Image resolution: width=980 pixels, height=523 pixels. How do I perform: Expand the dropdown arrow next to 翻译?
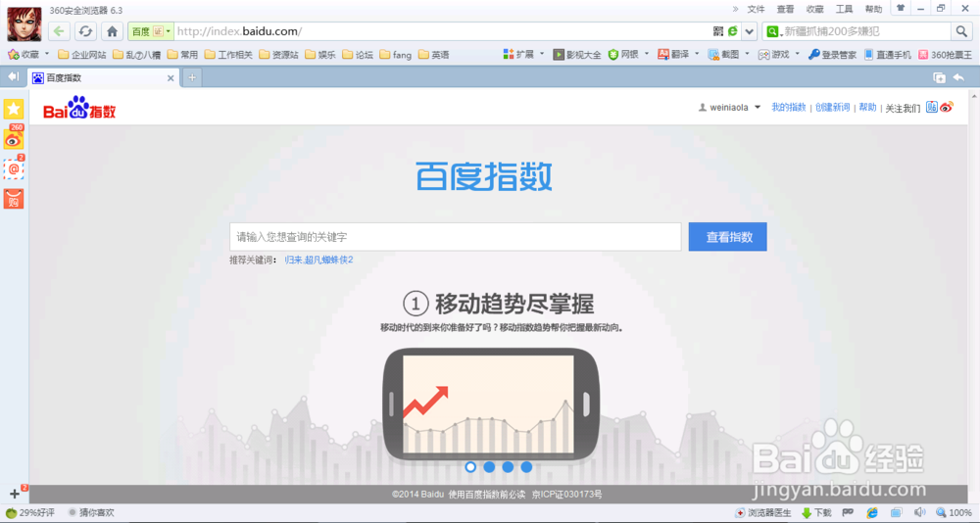coord(697,55)
